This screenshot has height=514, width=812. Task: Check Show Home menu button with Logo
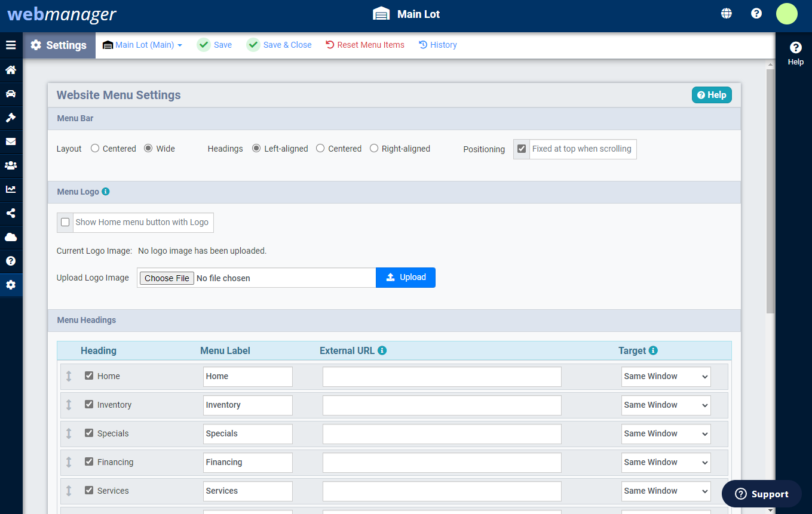tap(65, 222)
